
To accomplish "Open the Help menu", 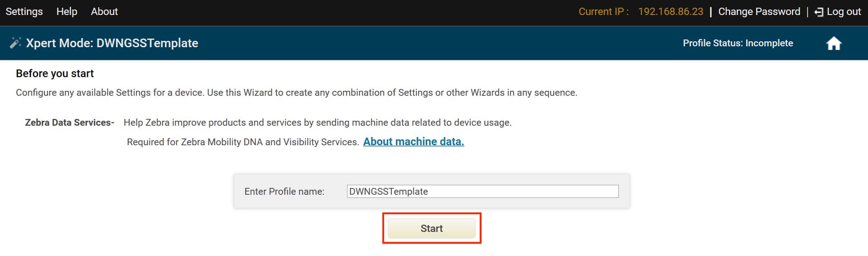I will (67, 11).
